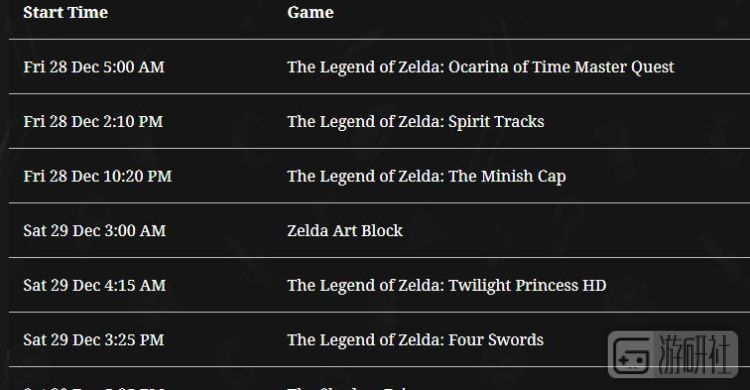Screen dimensions: 750x390
Task: Open The Legend of Zelda: Spirit Tracks
Action: 416,122
